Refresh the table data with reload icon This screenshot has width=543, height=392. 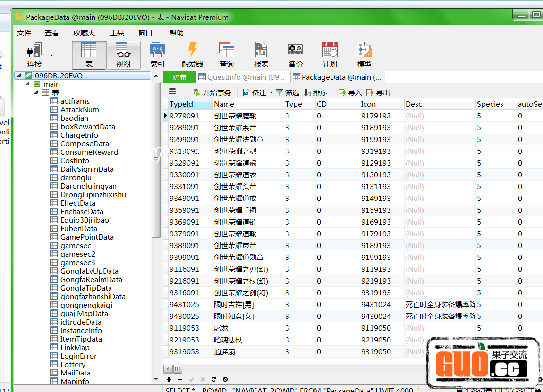(214, 379)
